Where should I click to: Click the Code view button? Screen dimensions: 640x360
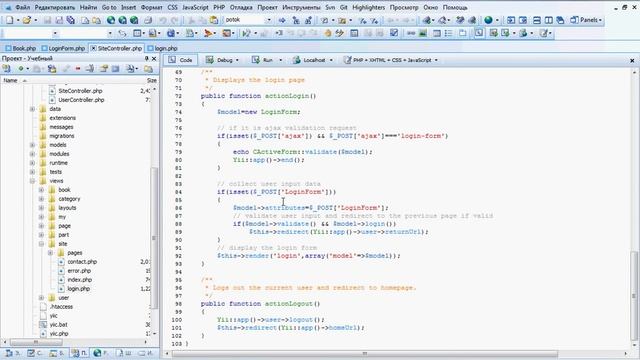tap(180, 60)
